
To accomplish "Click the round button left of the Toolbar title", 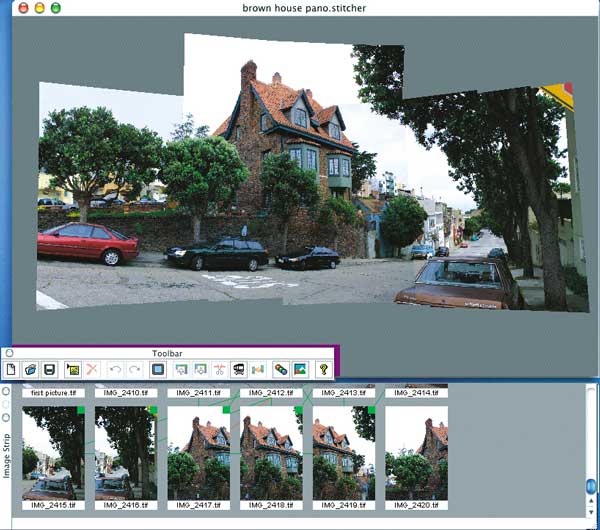I will point(10,353).
